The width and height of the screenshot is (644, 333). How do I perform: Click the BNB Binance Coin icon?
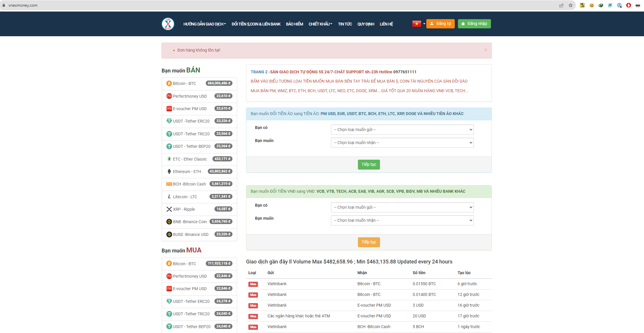coord(169,222)
